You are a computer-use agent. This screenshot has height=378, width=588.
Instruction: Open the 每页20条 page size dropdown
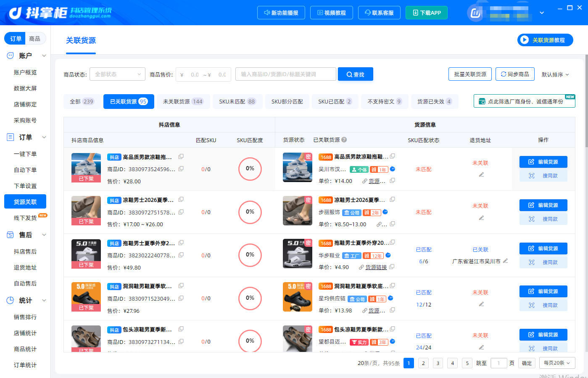(x=557, y=363)
